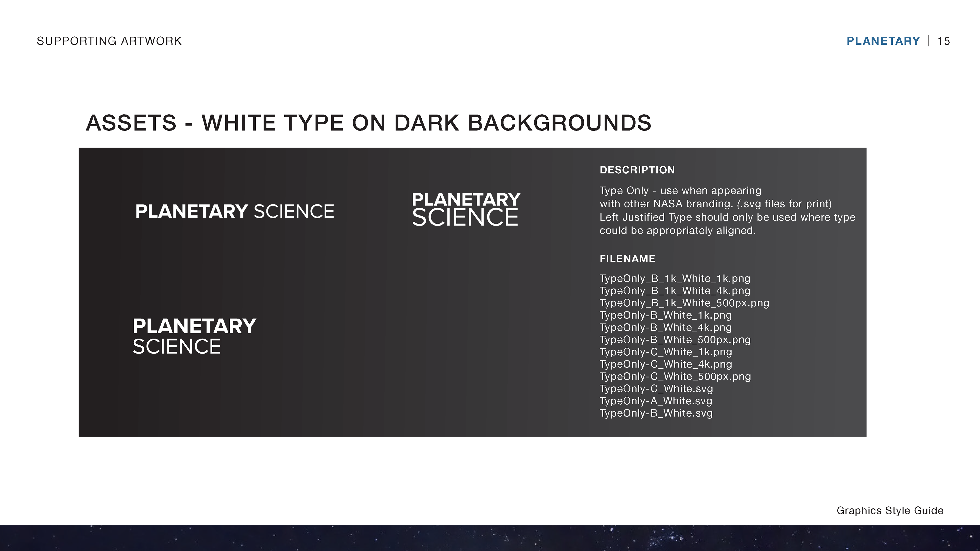Click the DESCRIPTION heading
Screen dimensions: 980x551
pyautogui.click(x=637, y=170)
